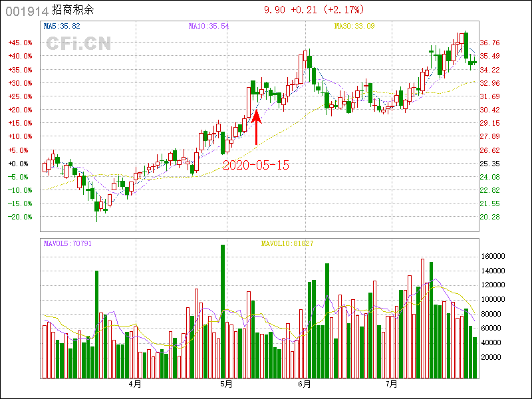Select the 5月 time axis label

point(226,384)
